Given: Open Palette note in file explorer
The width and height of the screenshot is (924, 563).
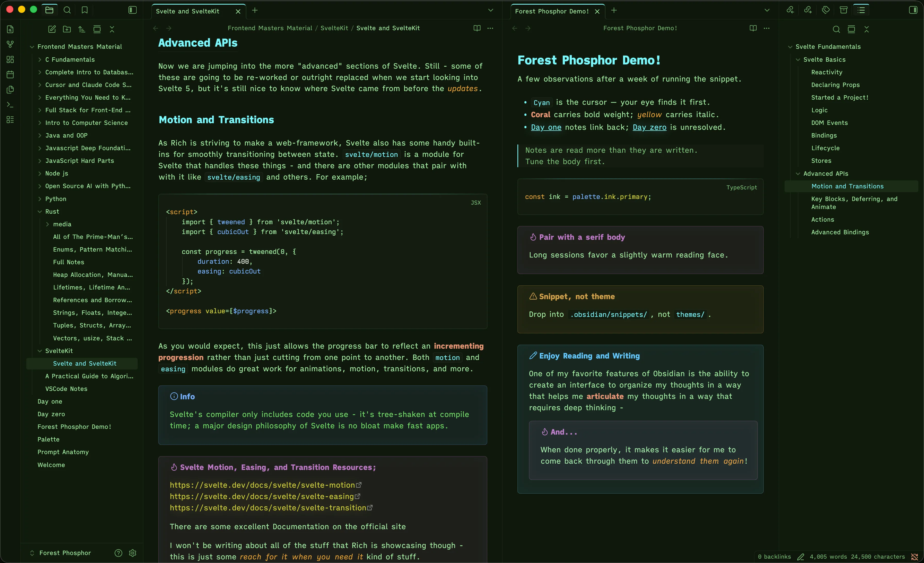Looking at the screenshot, I should click(48, 439).
